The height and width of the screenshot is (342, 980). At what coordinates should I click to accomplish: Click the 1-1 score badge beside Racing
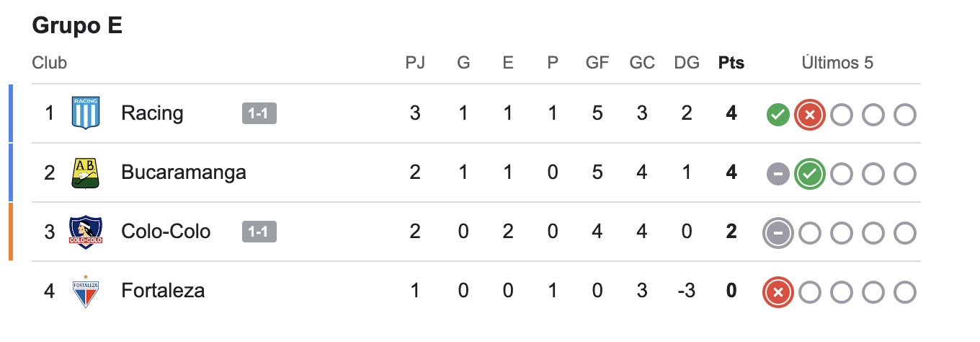point(259,113)
